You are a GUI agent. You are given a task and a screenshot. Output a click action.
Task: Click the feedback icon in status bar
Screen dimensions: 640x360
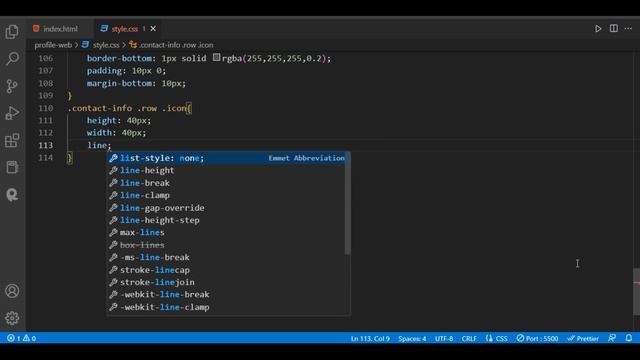coord(612,338)
